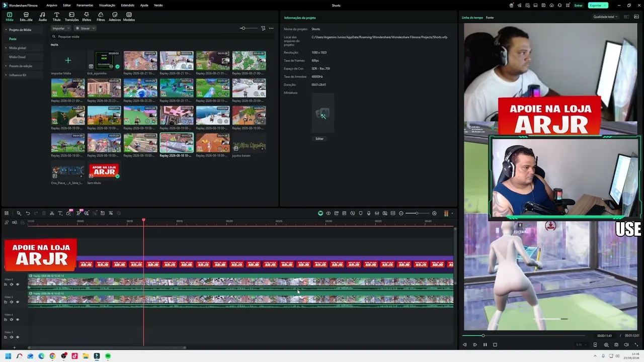
Task: Select the timeline text tool
Action: click(60, 213)
